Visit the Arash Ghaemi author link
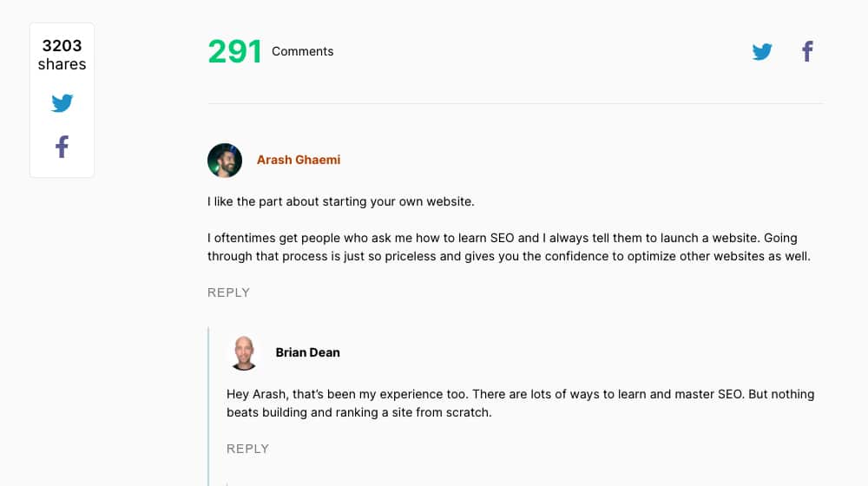The width and height of the screenshot is (868, 486). pyautogui.click(x=299, y=160)
